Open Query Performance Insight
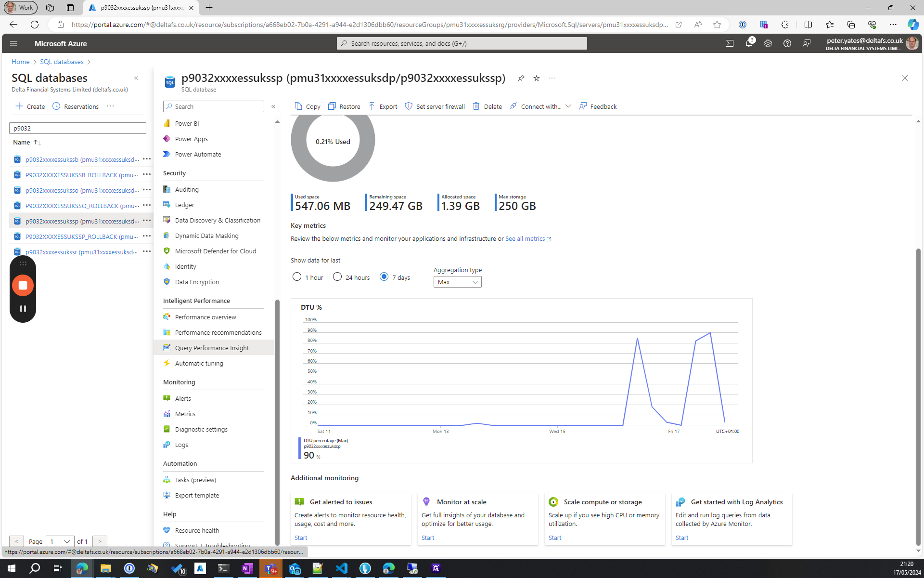 214,348
